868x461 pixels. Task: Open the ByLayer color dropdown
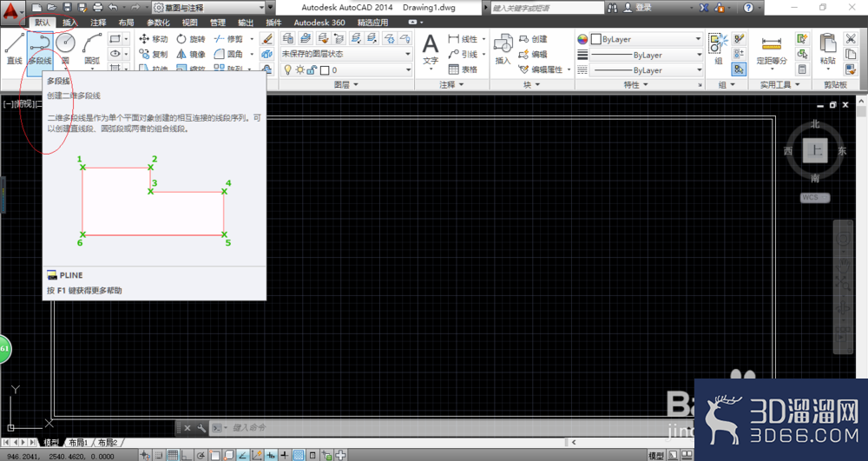point(647,39)
